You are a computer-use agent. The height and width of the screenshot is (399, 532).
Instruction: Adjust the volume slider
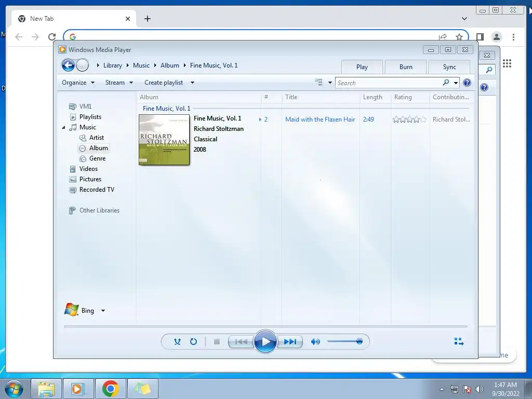(345, 341)
